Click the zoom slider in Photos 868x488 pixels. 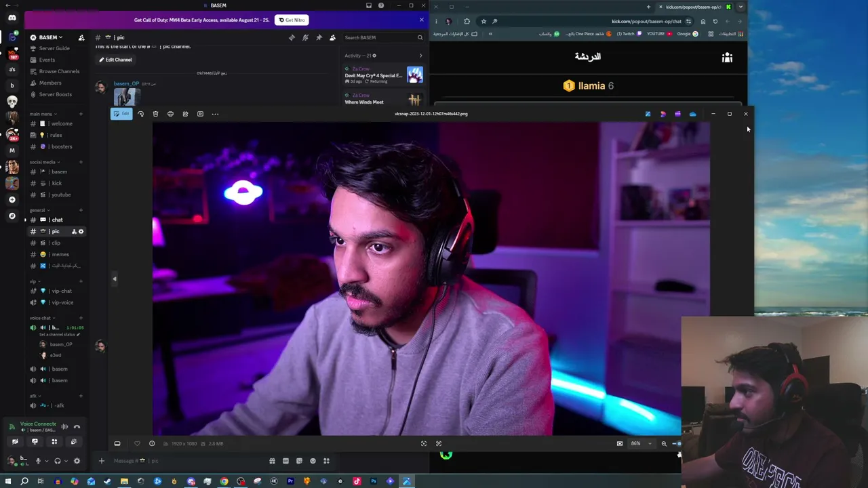tap(677, 444)
